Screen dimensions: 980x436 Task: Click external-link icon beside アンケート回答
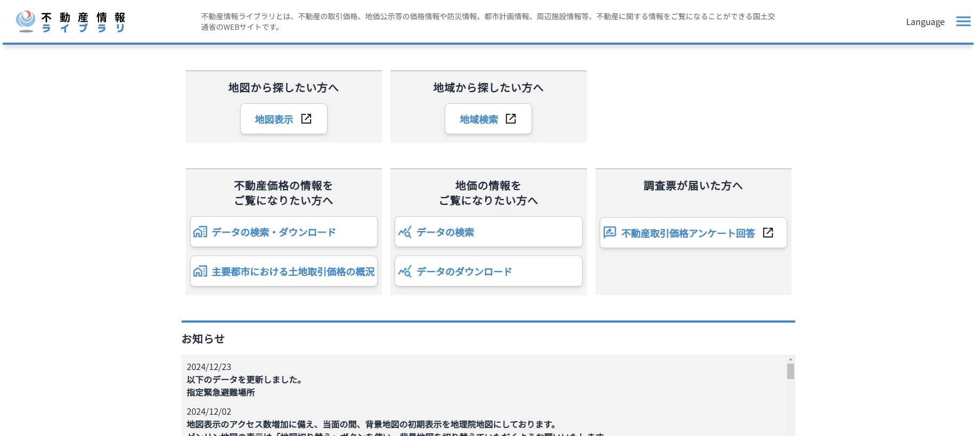coord(768,233)
